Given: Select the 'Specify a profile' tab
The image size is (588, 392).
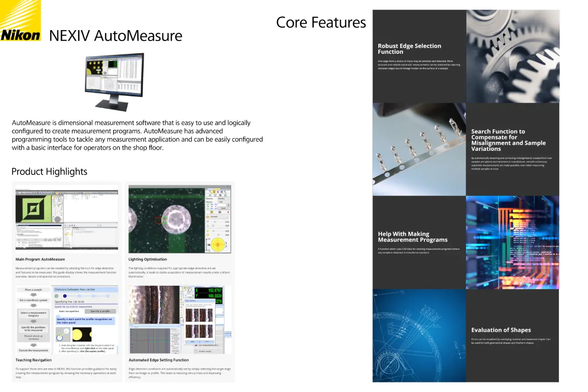Looking at the screenshot, I should pyautogui.click(x=100, y=311).
